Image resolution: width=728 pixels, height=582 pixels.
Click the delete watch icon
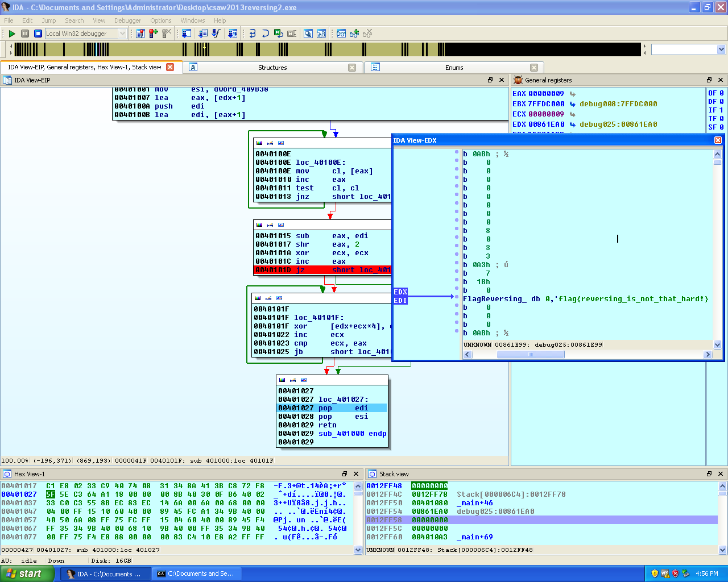(x=367, y=34)
